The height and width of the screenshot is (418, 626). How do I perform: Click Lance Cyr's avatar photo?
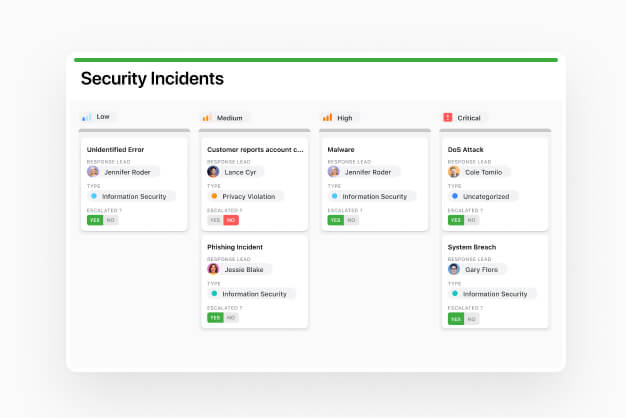[x=213, y=172]
